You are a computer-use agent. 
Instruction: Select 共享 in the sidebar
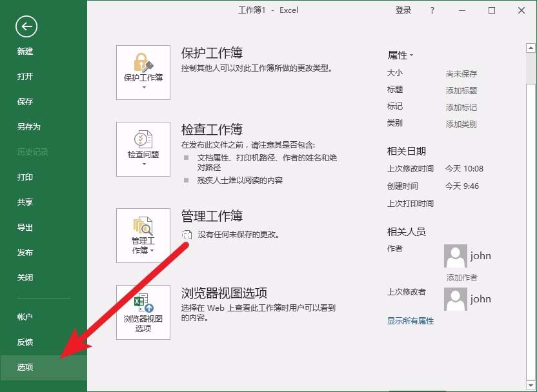[x=25, y=202]
